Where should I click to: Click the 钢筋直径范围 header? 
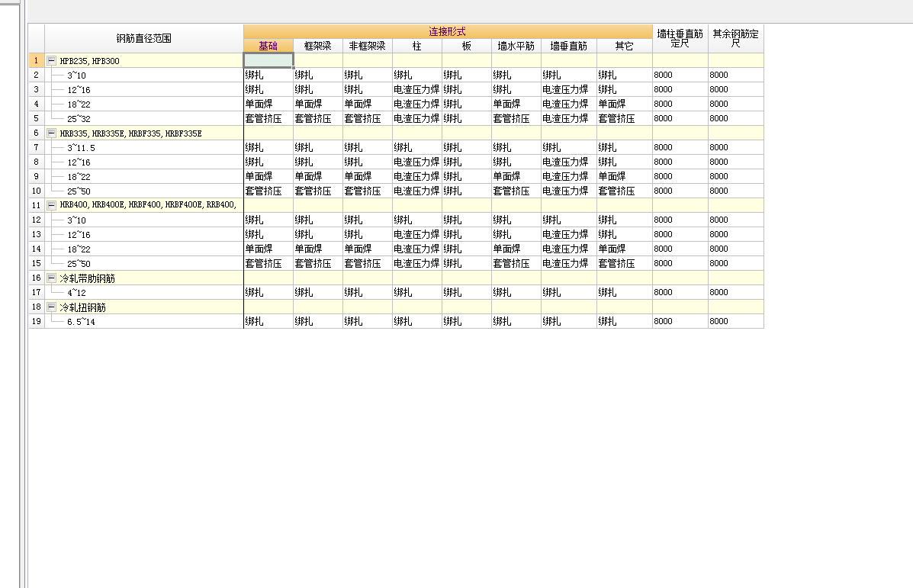coord(144,38)
